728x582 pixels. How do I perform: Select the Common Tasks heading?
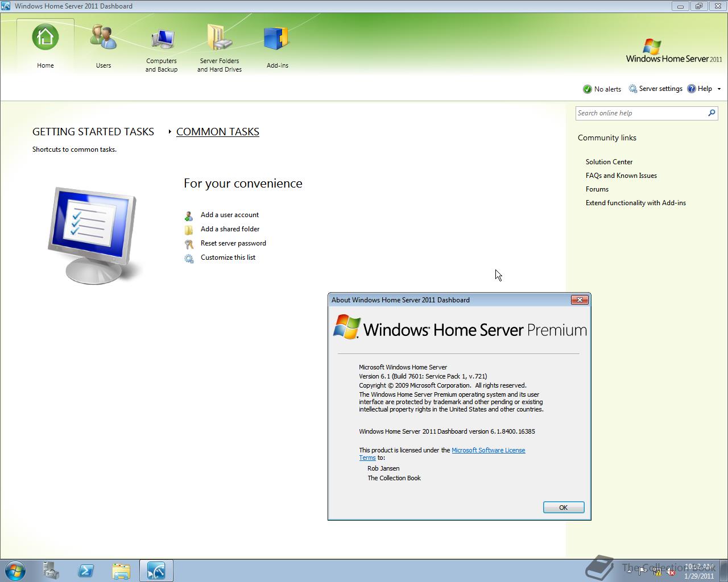tap(218, 132)
